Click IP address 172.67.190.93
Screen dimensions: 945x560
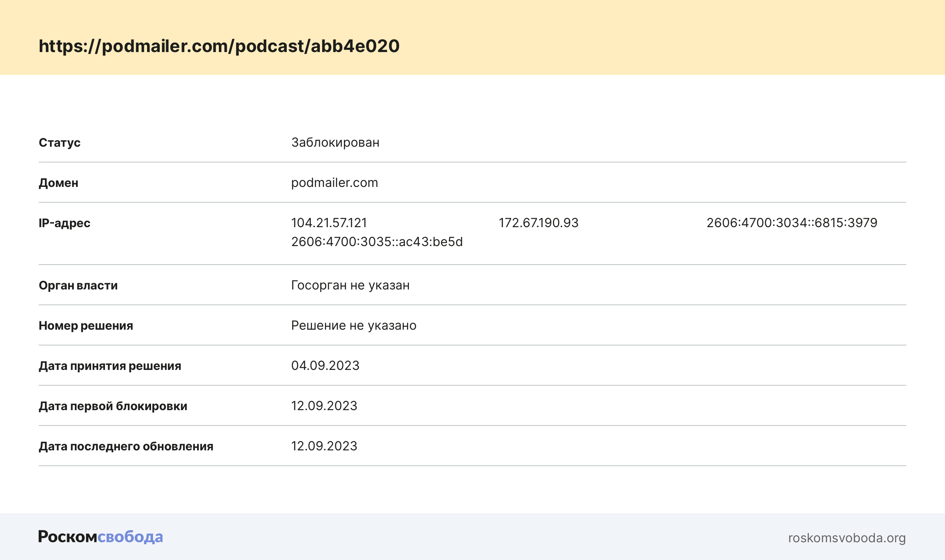point(538,223)
